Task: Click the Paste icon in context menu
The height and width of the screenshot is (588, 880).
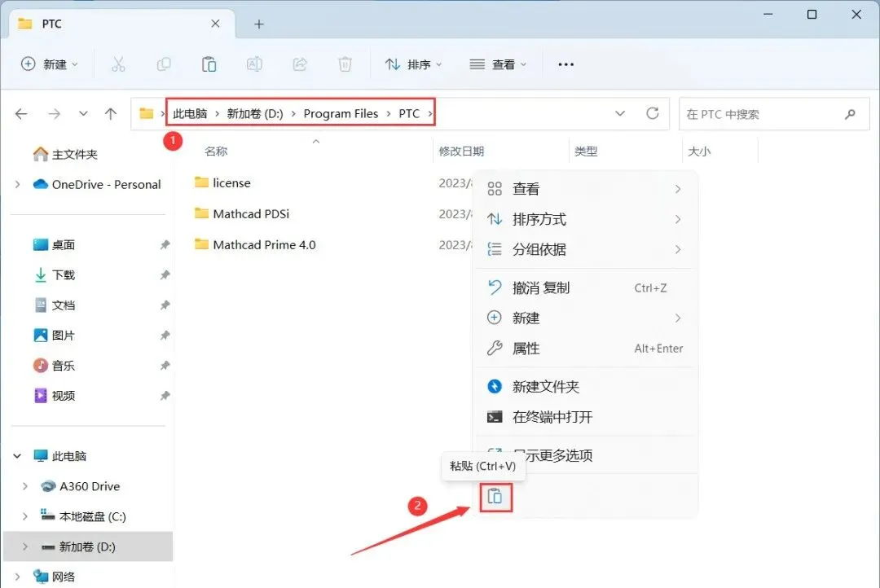Action: click(x=495, y=497)
